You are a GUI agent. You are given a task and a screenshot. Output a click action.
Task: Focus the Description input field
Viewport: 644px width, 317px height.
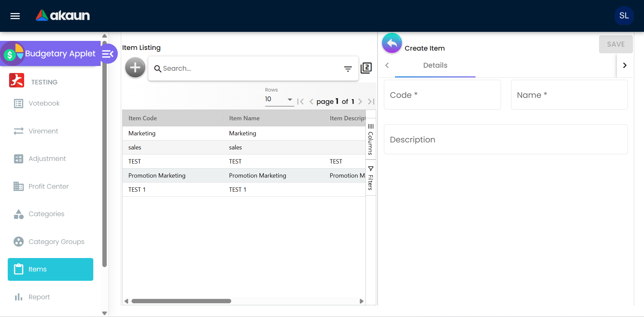[x=506, y=139]
